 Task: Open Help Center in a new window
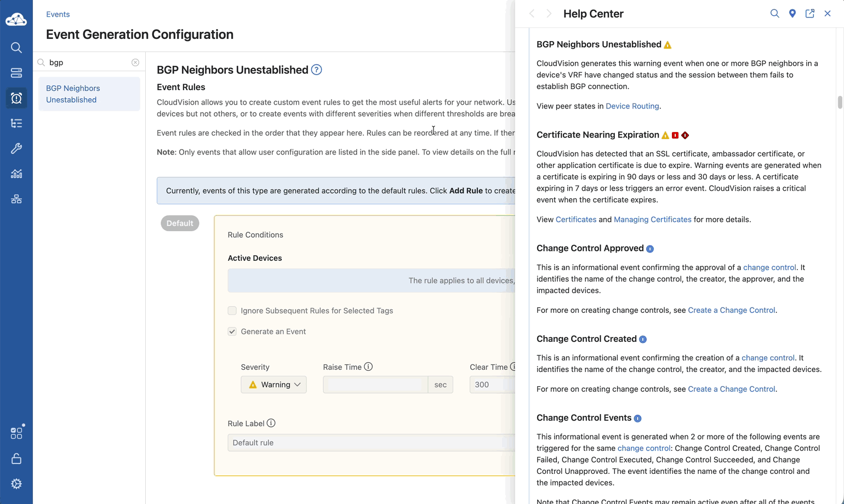(810, 14)
